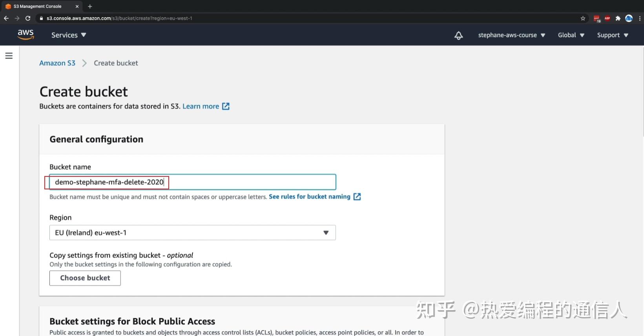
Task: Close the S3 Management Console tab
Action: pos(77,6)
